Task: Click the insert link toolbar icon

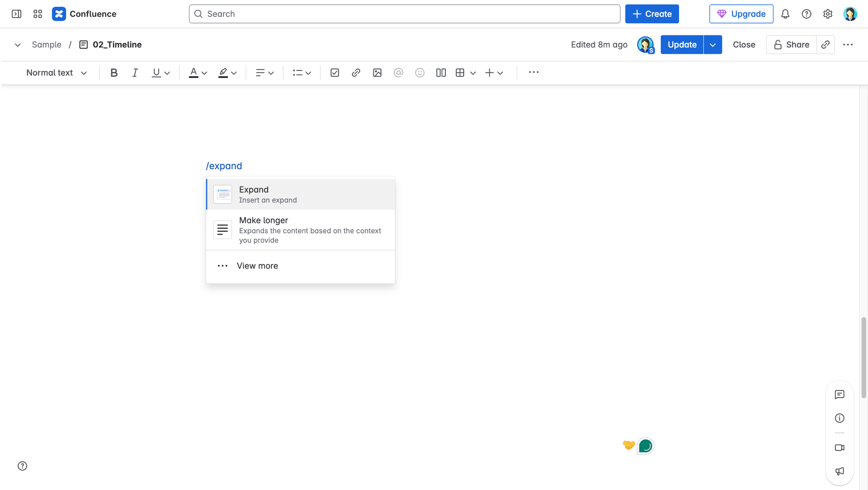Action: click(356, 73)
